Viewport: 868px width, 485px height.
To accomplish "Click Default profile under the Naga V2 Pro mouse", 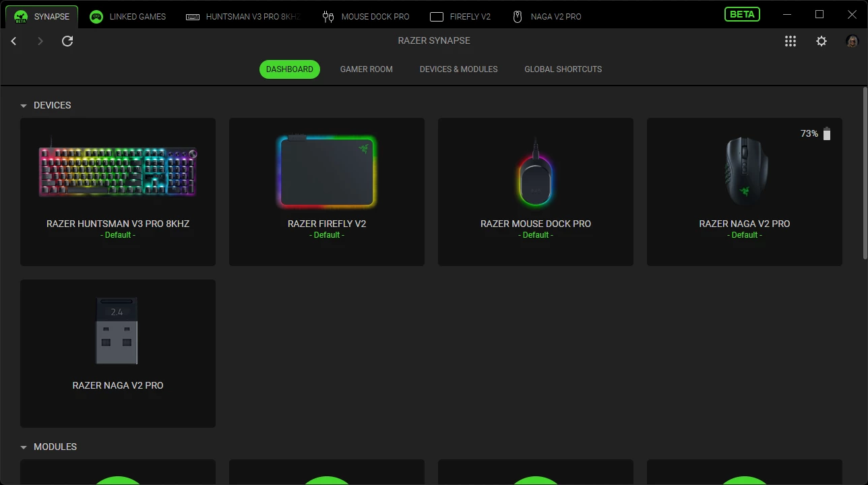I will [x=745, y=235].
